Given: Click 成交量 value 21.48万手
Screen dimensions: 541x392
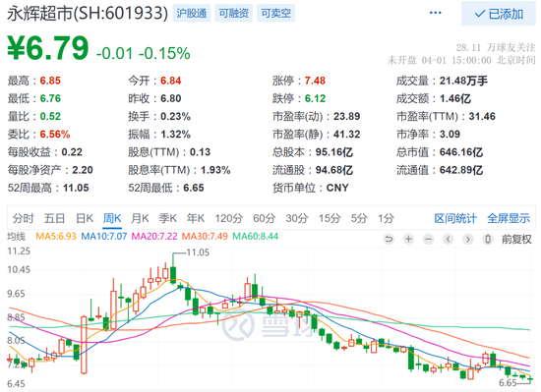Looking at the screenshot, I should point(463,81).
